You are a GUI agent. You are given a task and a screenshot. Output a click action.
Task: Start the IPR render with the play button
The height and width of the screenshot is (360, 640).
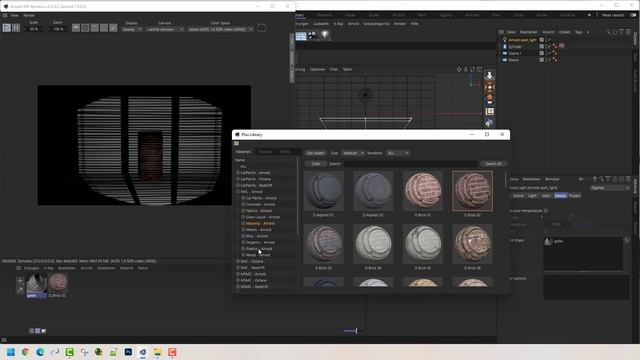(6, 28)
